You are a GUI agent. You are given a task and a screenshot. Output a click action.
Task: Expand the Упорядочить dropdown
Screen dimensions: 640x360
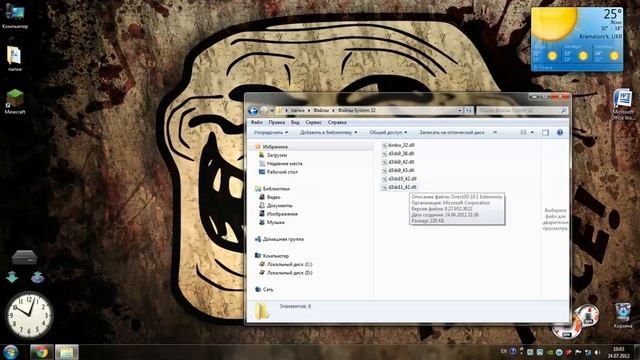(271, 133)
